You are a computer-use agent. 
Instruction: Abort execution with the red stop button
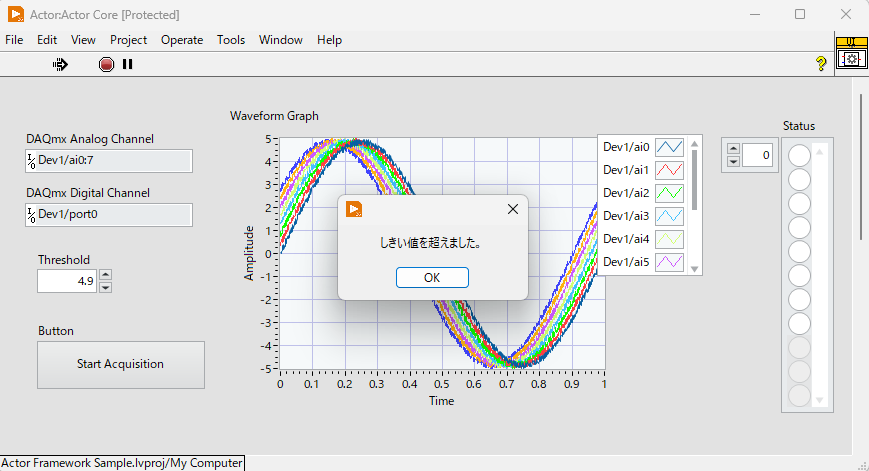[106, 65]
